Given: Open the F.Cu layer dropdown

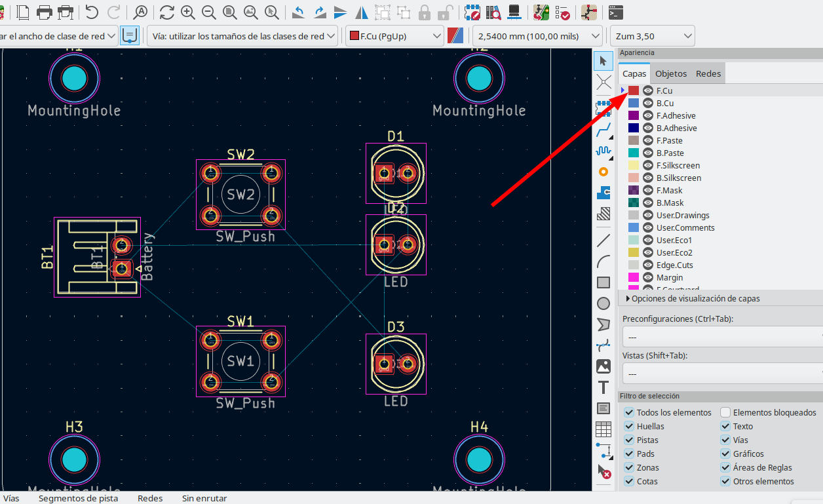Looking at the screenshot, I should pos(394,36).
